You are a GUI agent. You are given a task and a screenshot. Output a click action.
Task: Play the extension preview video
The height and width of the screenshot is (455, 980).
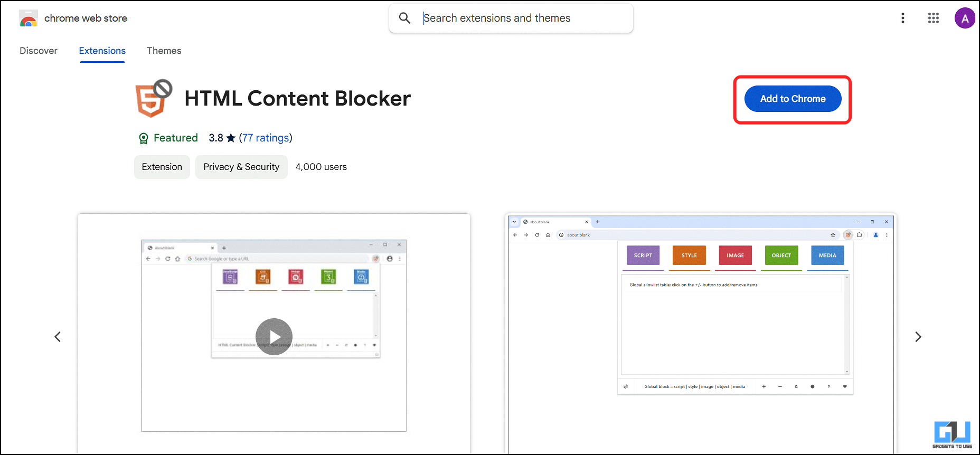[274, 337]
